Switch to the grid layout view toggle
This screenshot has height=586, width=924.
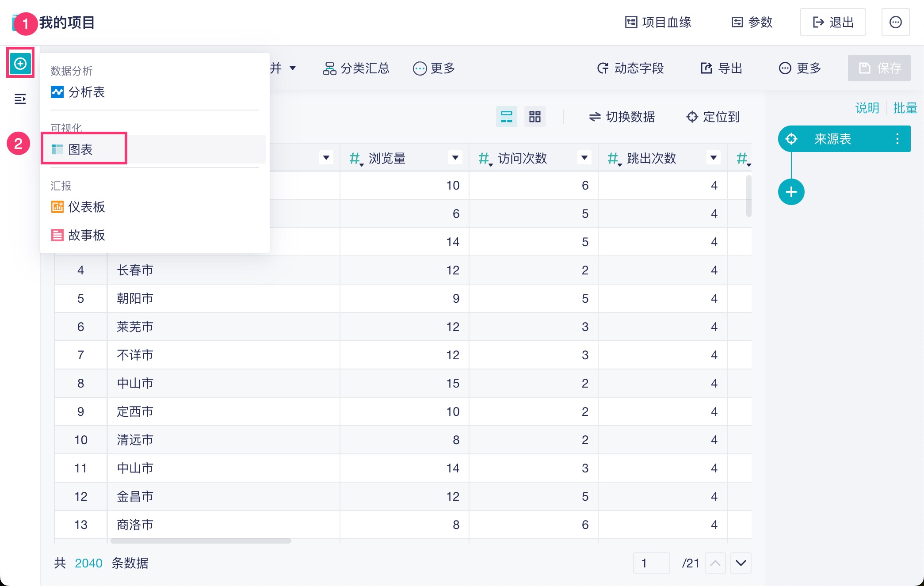click(x=535, y=117)
